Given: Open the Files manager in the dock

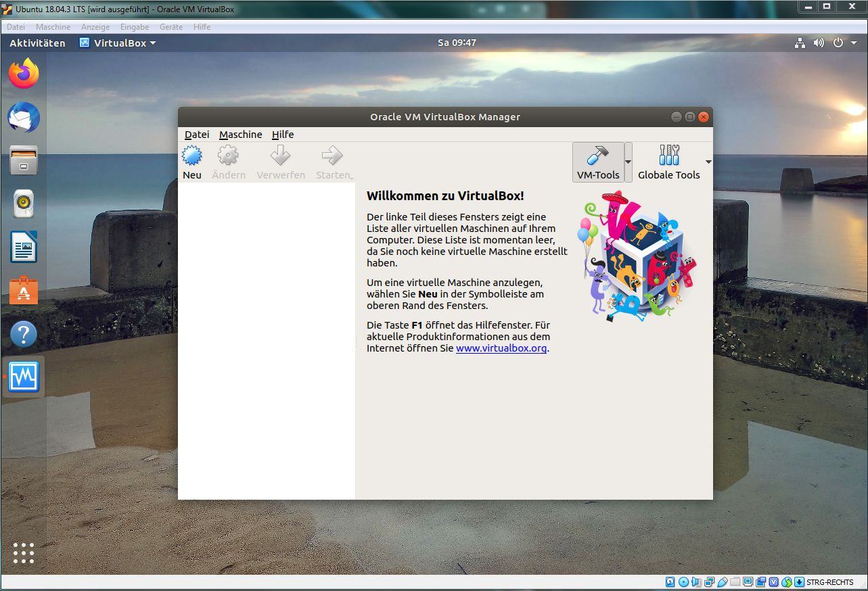Looking at the screenshot, I should 24,160.
